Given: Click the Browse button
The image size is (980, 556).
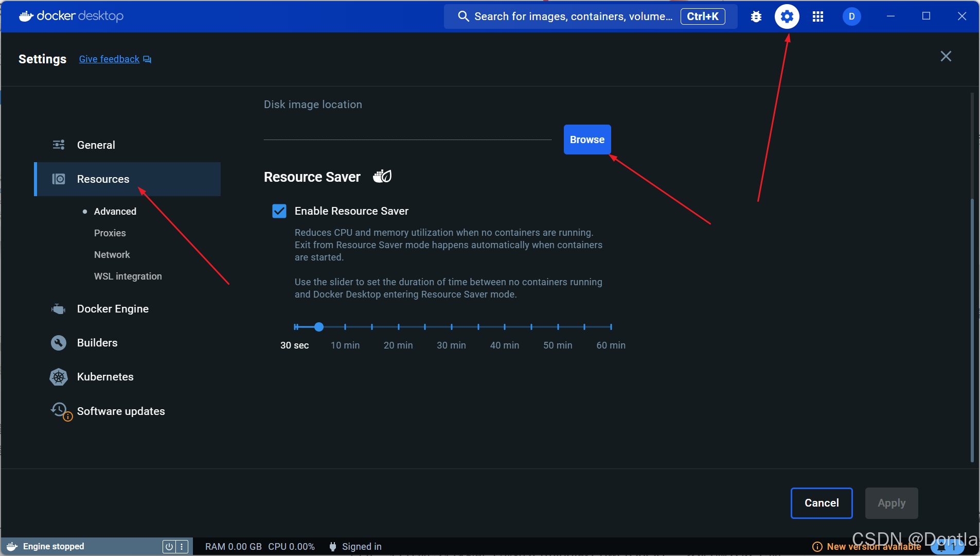Looking at the screenshot, I should (587, 140).
